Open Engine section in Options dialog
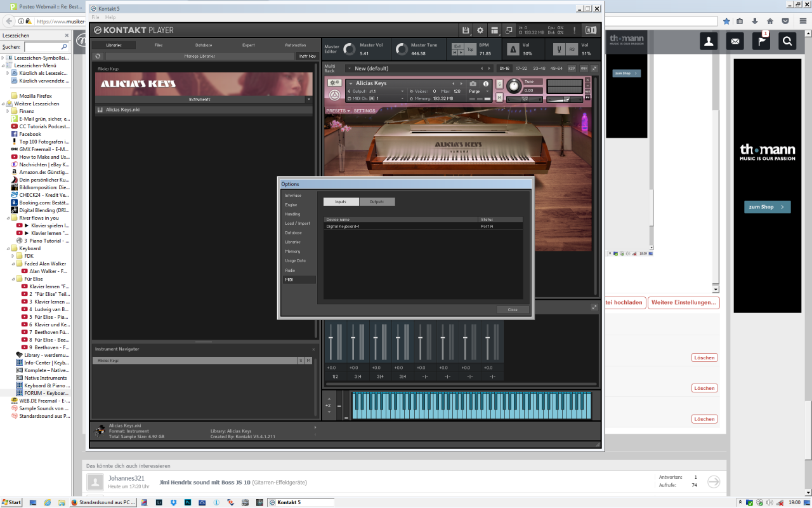 [x=299, y=204]
